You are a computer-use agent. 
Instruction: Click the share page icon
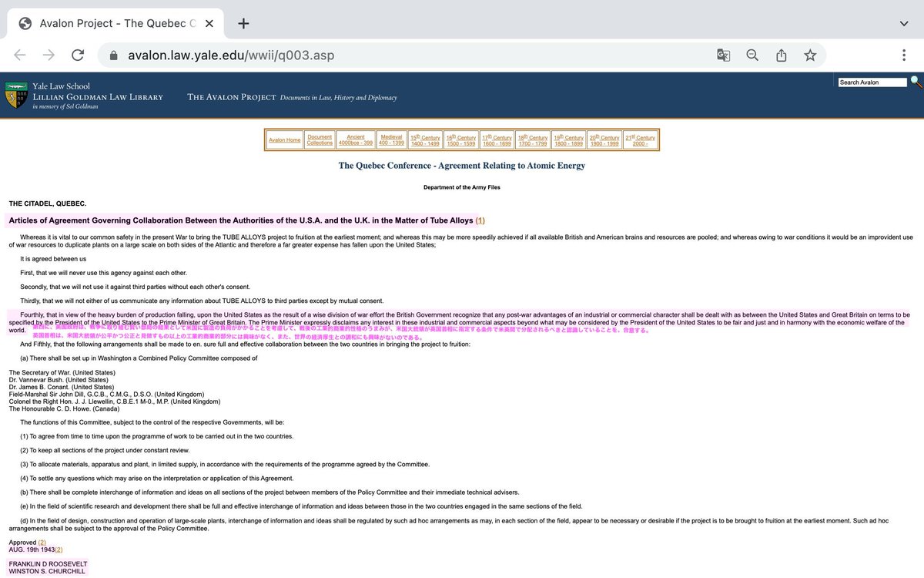pyautogui.click(x=781, y=55)
